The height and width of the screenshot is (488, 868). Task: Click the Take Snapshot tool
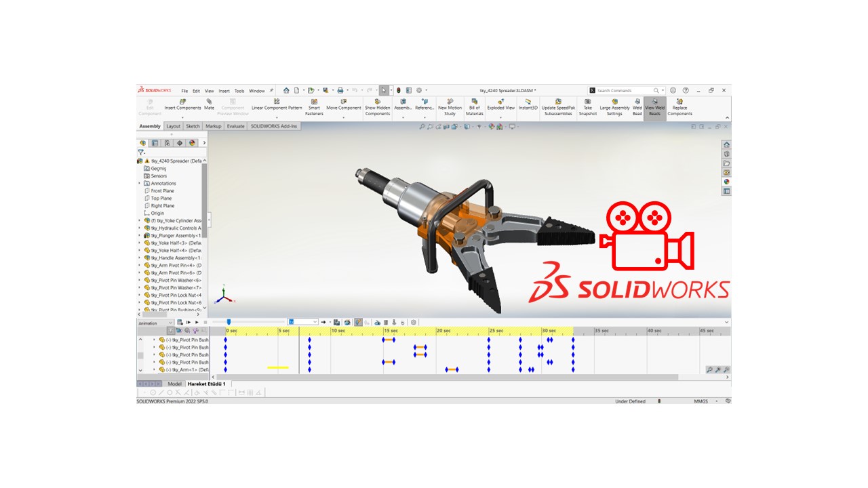[x=588, y=107]
